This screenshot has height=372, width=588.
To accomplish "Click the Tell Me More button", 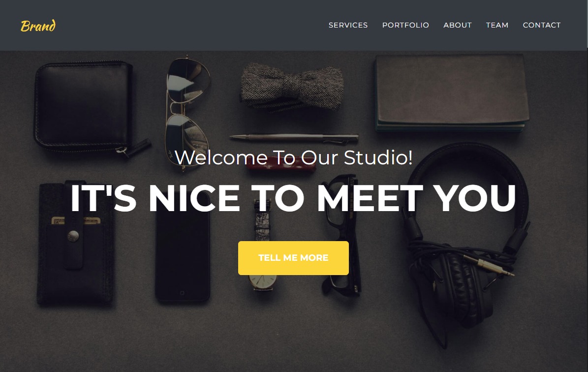I will tap(293, 258).
